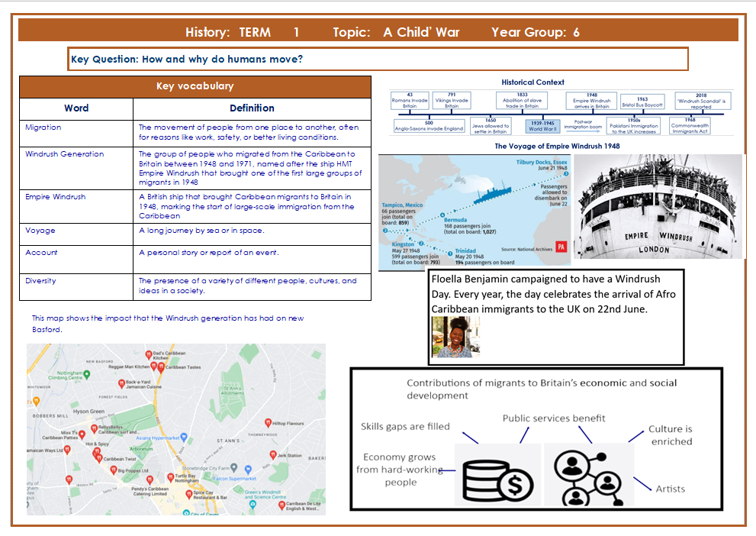The image size is (756, 536).
Task: Select the definition 'A long journey by sea'
Action: [x=201, y=231]
